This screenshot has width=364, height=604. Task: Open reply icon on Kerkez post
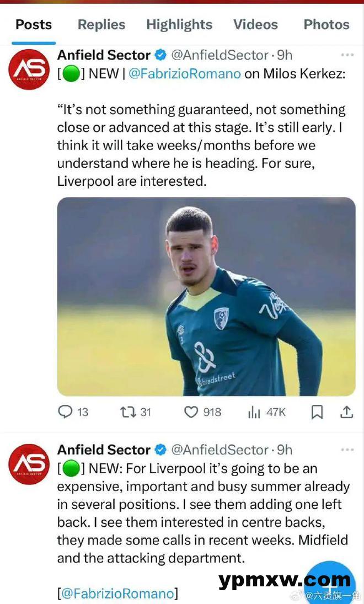tap(66, 412)
